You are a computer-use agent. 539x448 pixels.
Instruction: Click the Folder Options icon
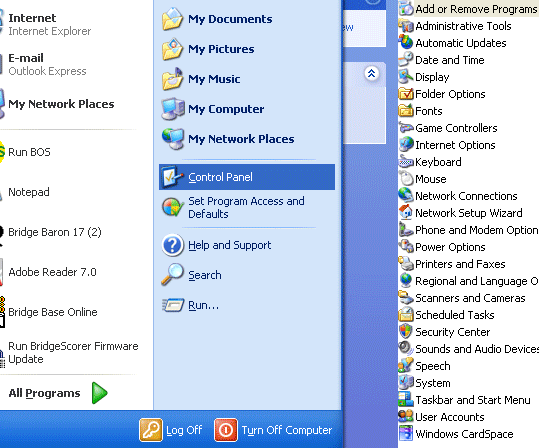click(x=406, y=94)
